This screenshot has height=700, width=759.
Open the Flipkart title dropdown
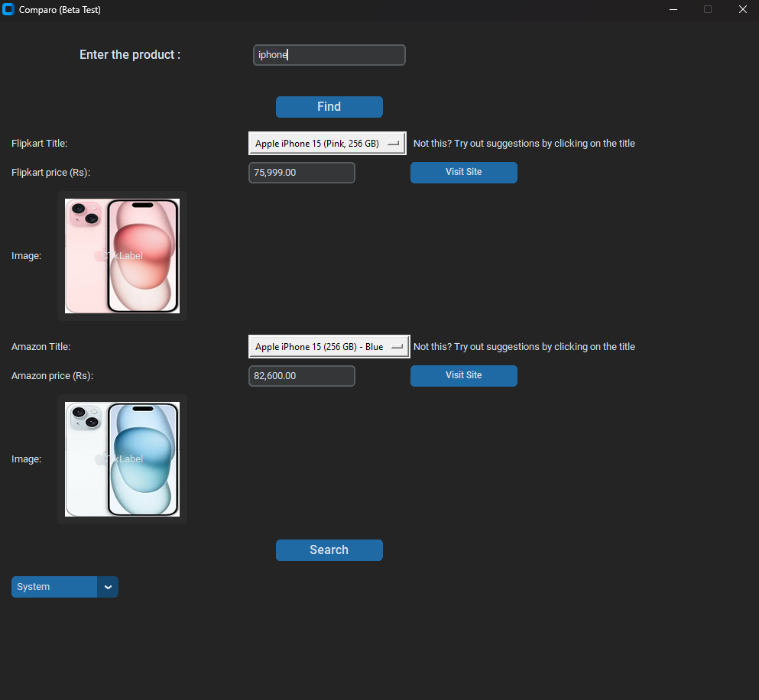(x=327, y=144)
